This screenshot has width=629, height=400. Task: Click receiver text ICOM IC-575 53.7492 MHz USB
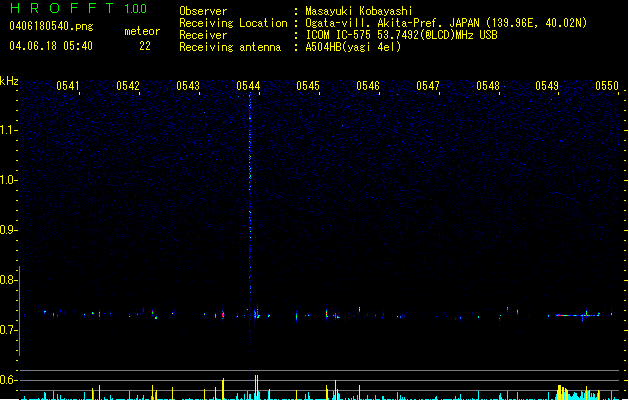pos(401,35)
